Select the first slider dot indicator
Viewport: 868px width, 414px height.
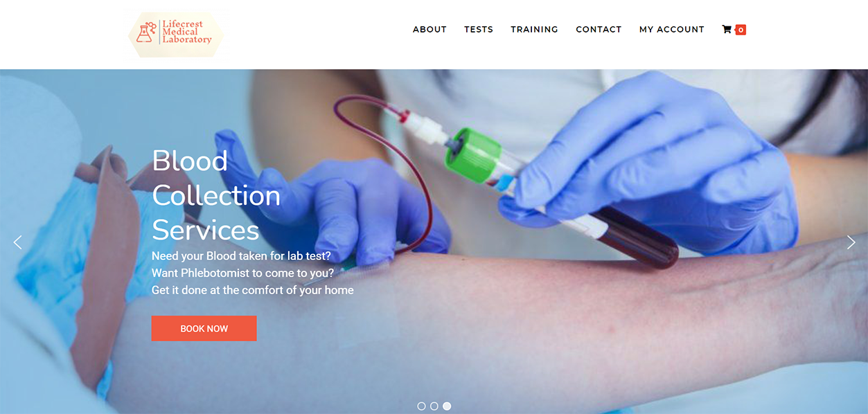[x=421, y=406]
